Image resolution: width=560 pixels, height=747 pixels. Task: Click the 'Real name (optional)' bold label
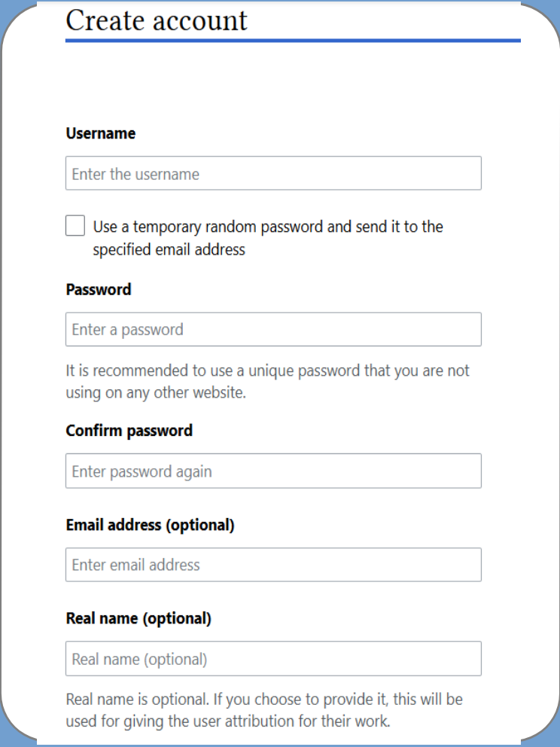click(x=138, y=618)
